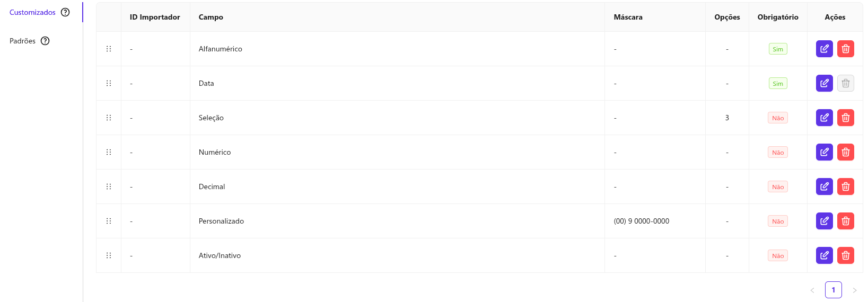Click drag handle of Seleção row
Image resolution: width=868 pixels, height=302 pixels.
pos(109,118)
